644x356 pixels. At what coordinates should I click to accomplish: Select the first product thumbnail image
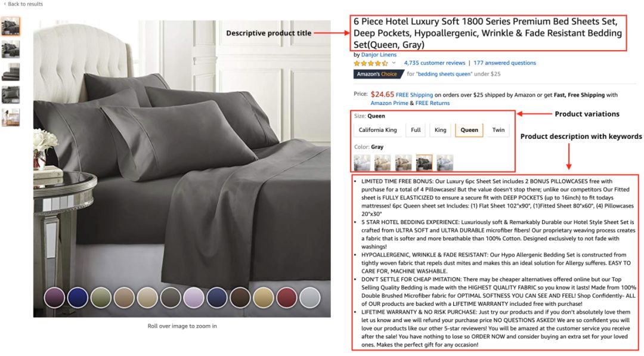(11, 27)
